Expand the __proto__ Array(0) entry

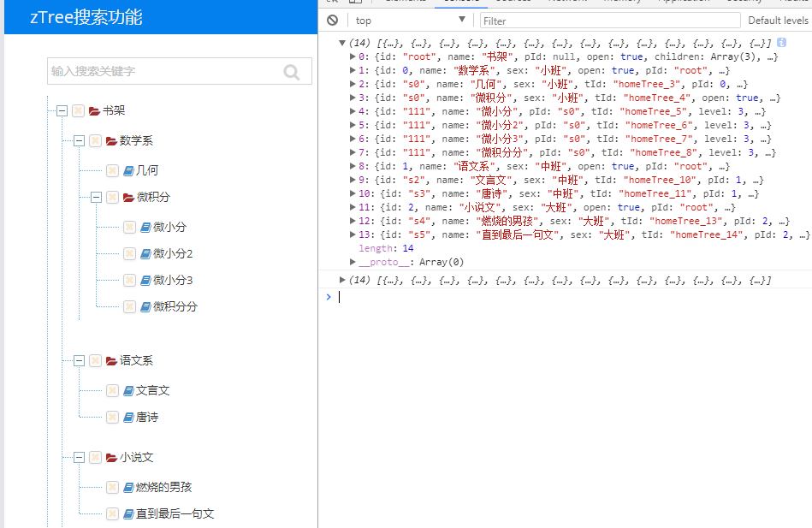[353, 262]
